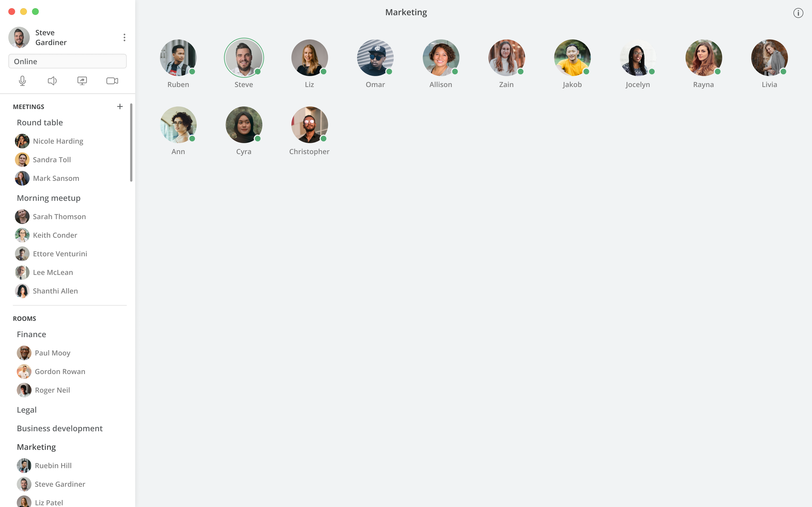Viewport: 812px width, 507px height.
Task: Click Omar's avatar in Marketing
Action: (375, 58)
